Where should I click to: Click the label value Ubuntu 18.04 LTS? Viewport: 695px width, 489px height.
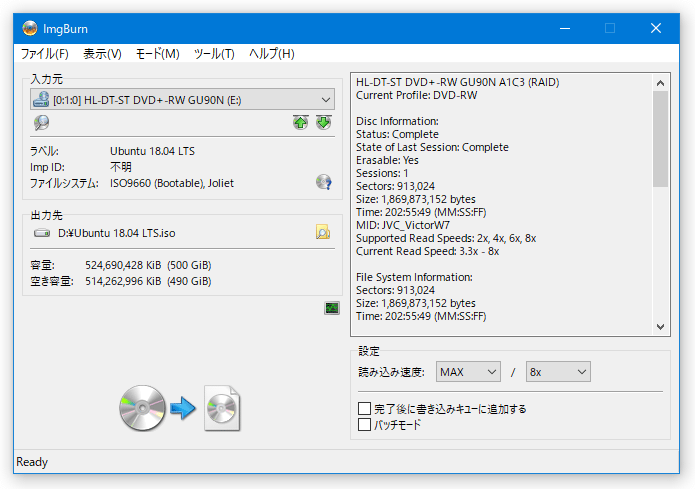point(152,151)
